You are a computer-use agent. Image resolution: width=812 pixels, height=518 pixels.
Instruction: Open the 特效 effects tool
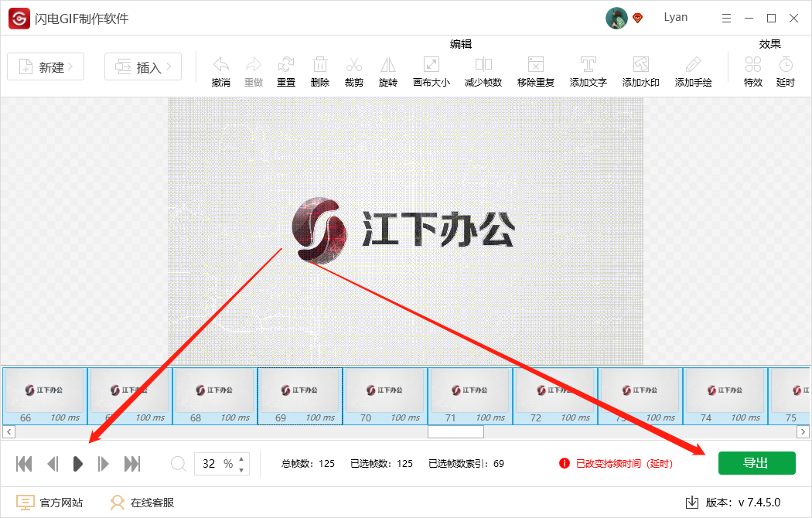tap(753, 65)
